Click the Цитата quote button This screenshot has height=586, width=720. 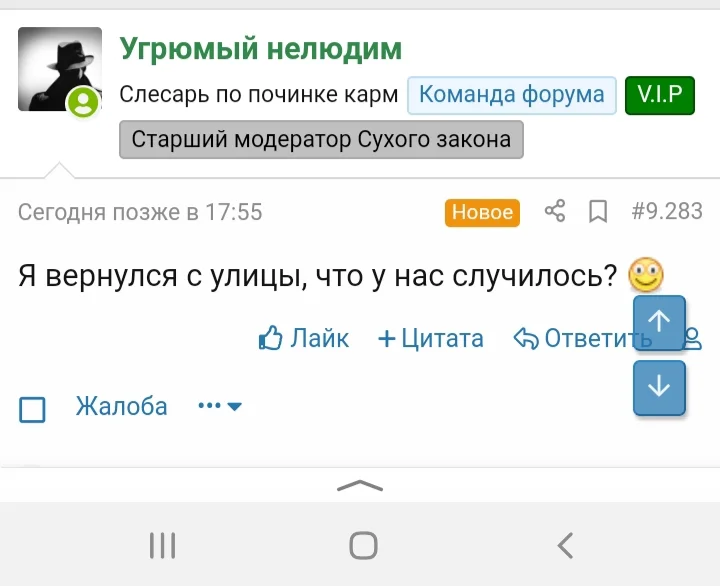pyautogui.click(x=430, y=339)
